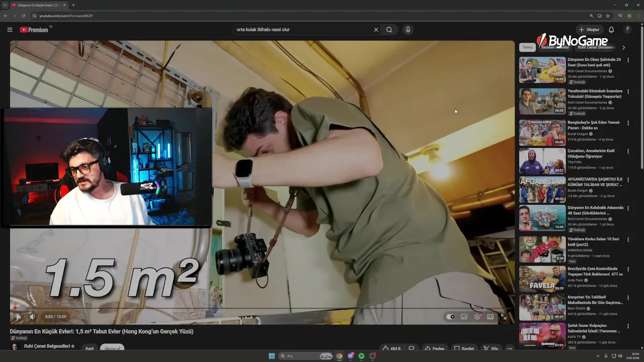Open Ruhi Çenet Belgeselleri channel link
The image size is (644, 362).
click(47, 346)
